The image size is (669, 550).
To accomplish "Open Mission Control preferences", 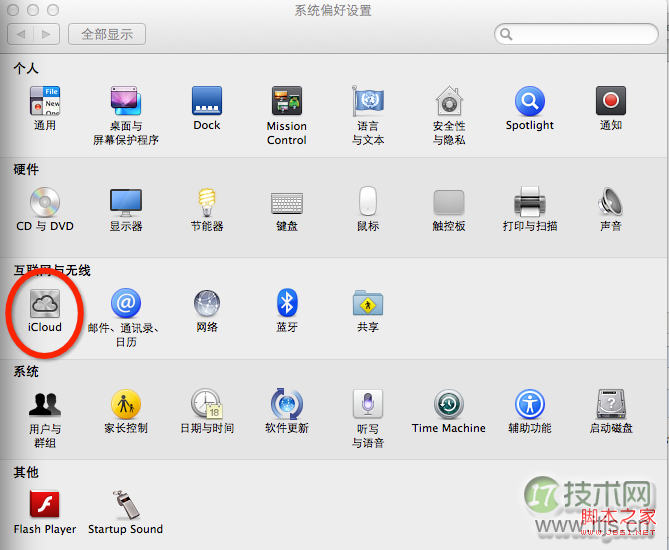I will (x=287, y=101).
